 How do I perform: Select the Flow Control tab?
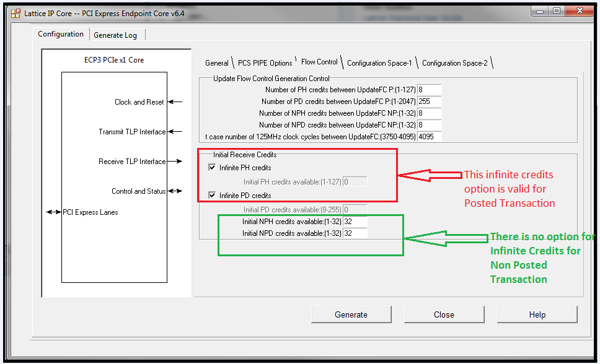coord(319,62)
